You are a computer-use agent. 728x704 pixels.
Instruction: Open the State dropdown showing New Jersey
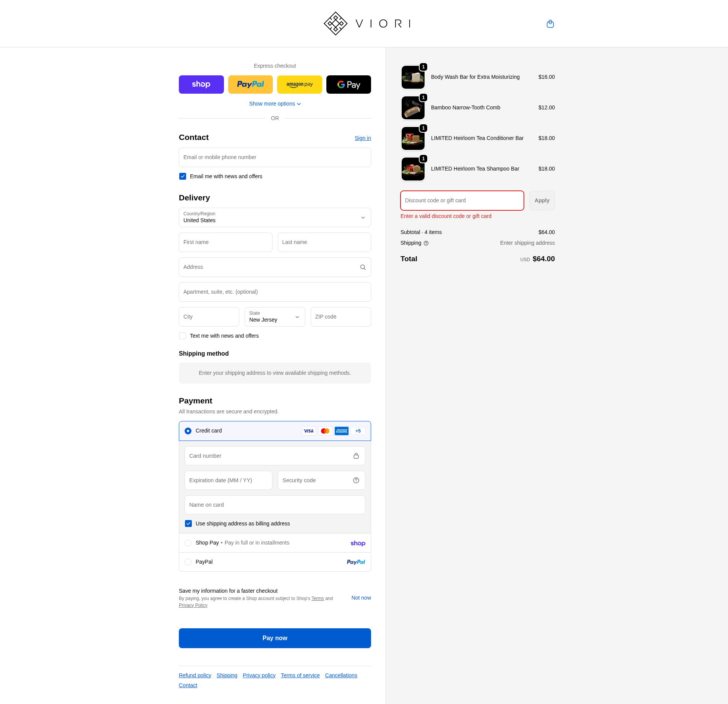pos(274,317)
